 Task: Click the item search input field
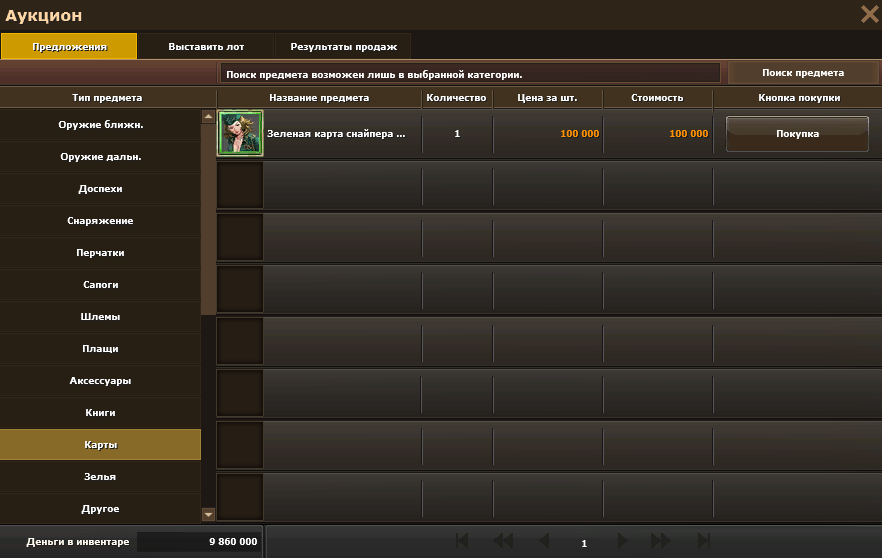point(470,74)
